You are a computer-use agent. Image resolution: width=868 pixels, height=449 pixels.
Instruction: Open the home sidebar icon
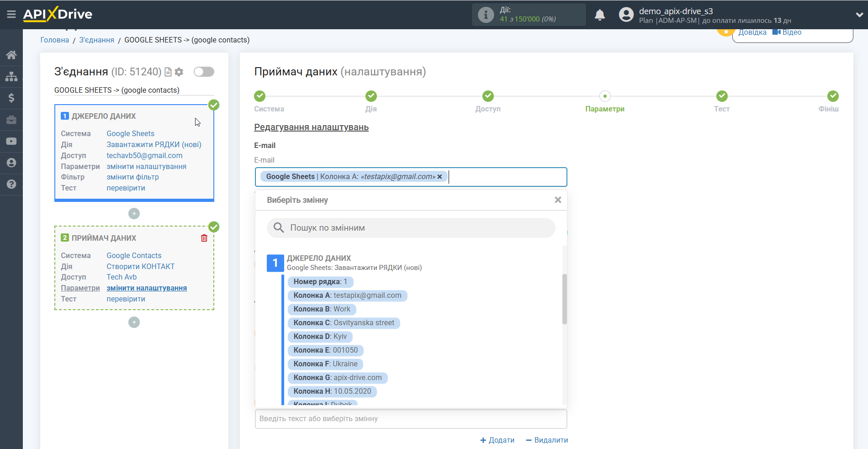[11, 55]
